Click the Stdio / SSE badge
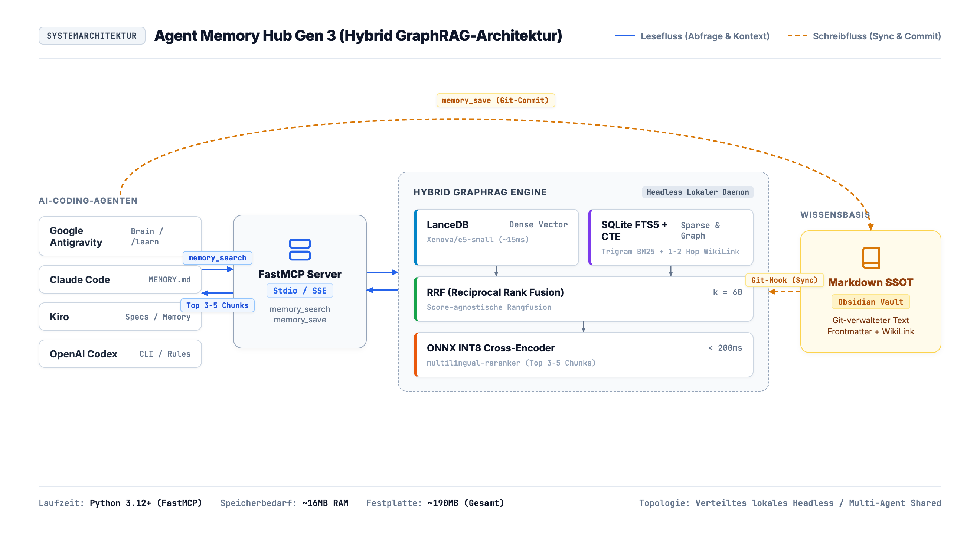 [300, 291]
